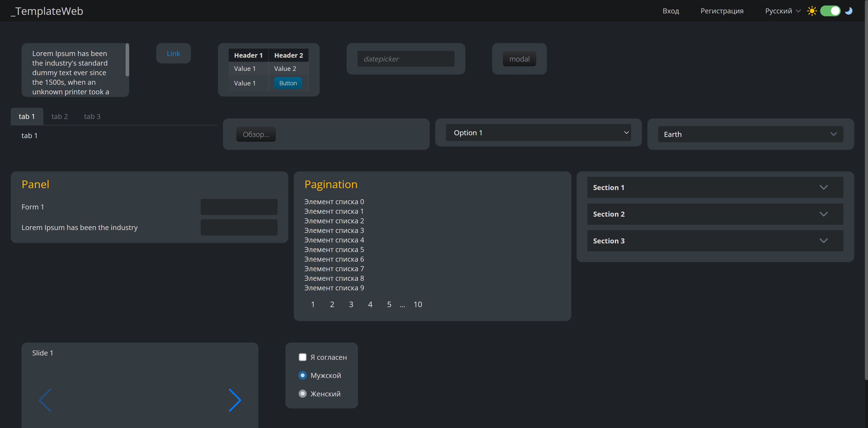The height and width of the screenshot is (428, 868).
Task: Go to pagination page 4
Action: [370, 304]
